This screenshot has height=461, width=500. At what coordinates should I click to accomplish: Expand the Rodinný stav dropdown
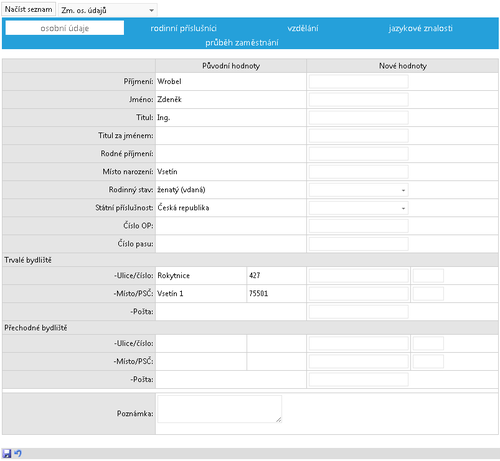point(358,190)
